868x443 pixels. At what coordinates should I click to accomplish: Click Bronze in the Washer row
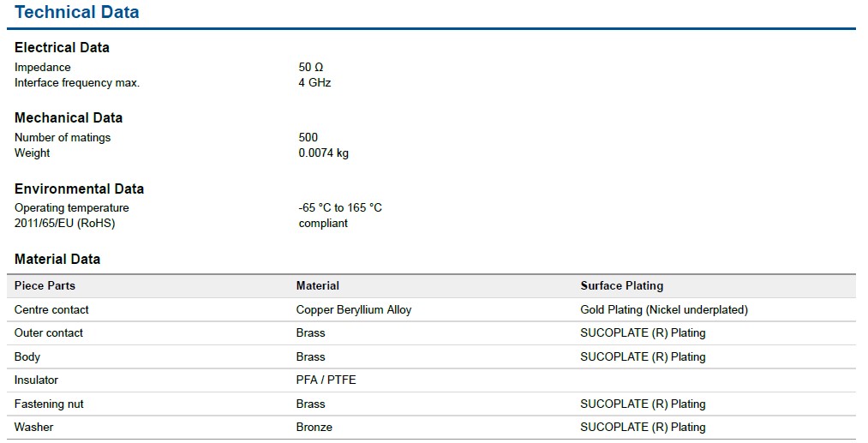(x=314, y=427)
